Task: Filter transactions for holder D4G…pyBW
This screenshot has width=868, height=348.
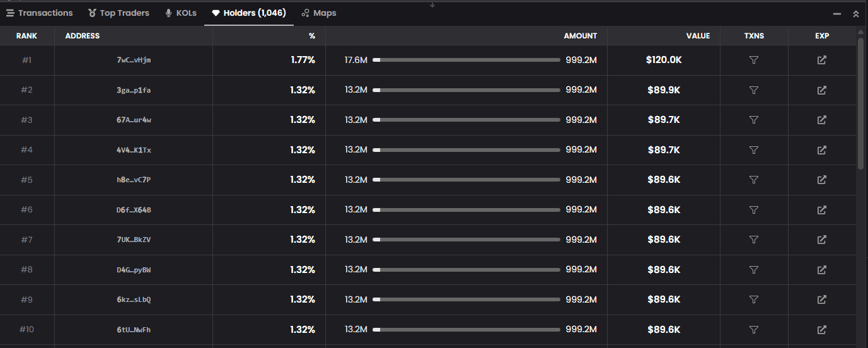Action: (753, 270)
